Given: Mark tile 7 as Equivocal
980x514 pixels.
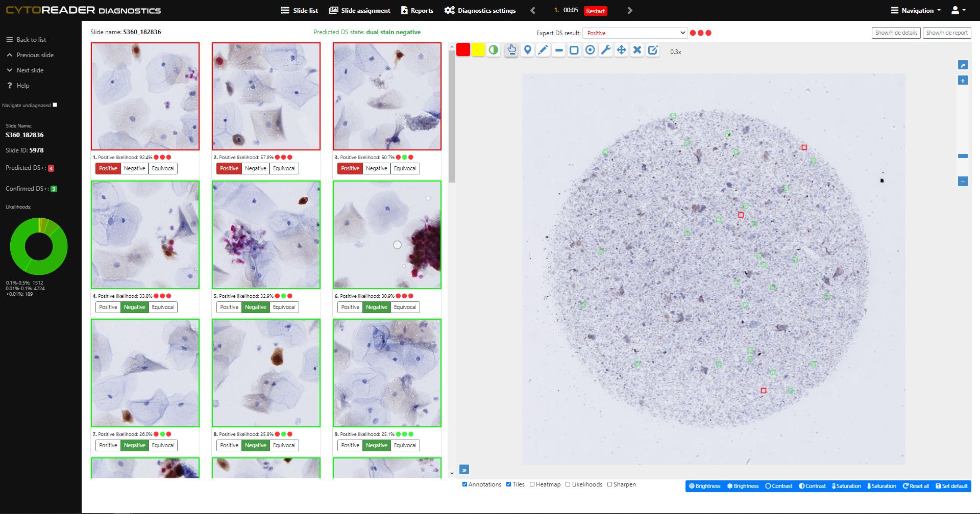Looking at the screenshot, I should point(163,446).
